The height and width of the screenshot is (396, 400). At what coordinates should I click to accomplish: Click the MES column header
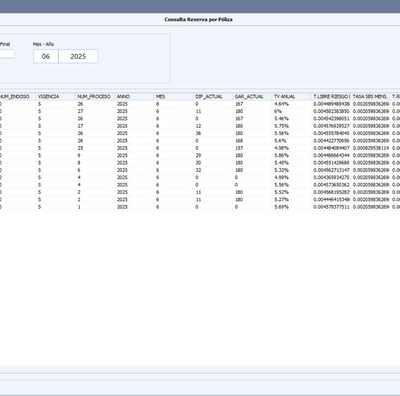tap(173, 97)
